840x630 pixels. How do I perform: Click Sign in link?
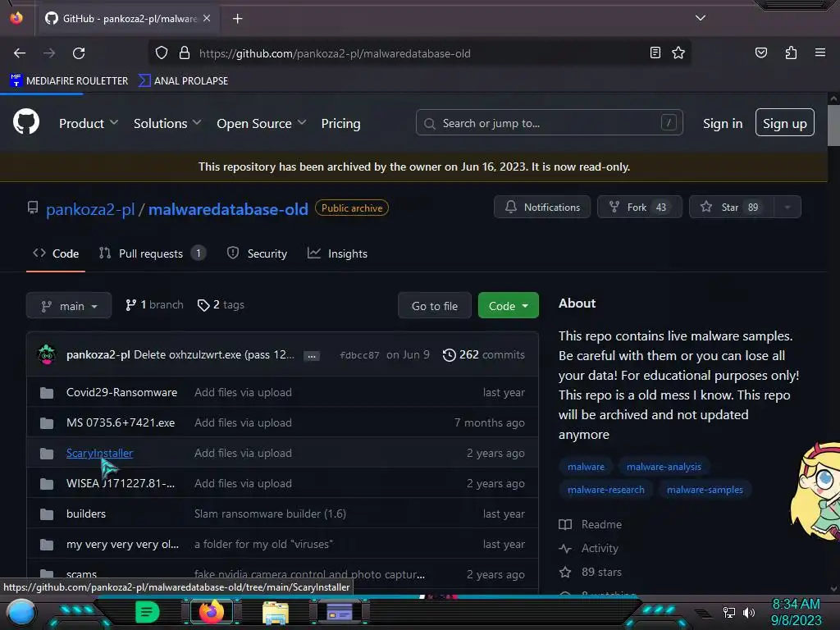723,123
